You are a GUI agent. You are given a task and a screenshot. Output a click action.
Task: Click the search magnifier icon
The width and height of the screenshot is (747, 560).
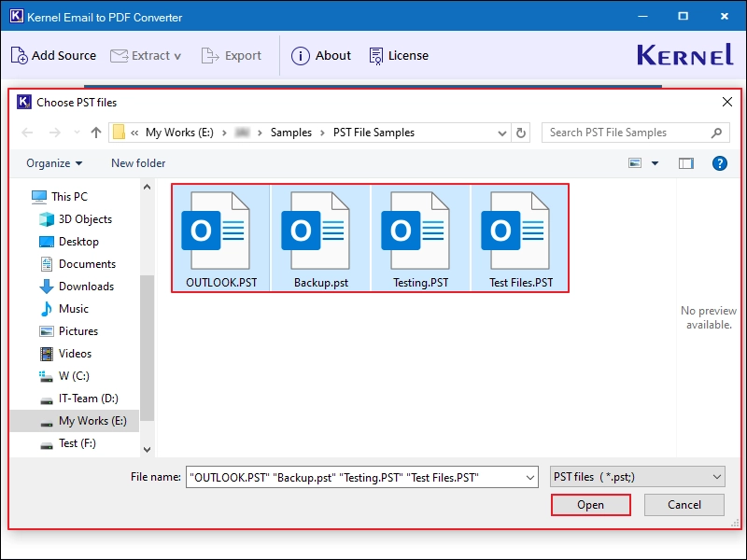(x=716, y=133)
